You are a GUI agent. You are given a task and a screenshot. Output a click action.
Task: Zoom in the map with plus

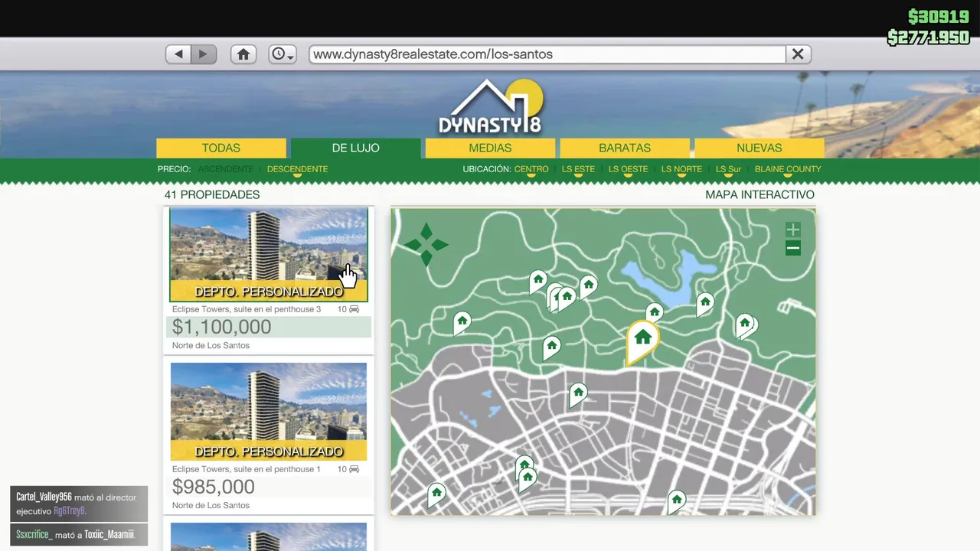pos(793,230)
